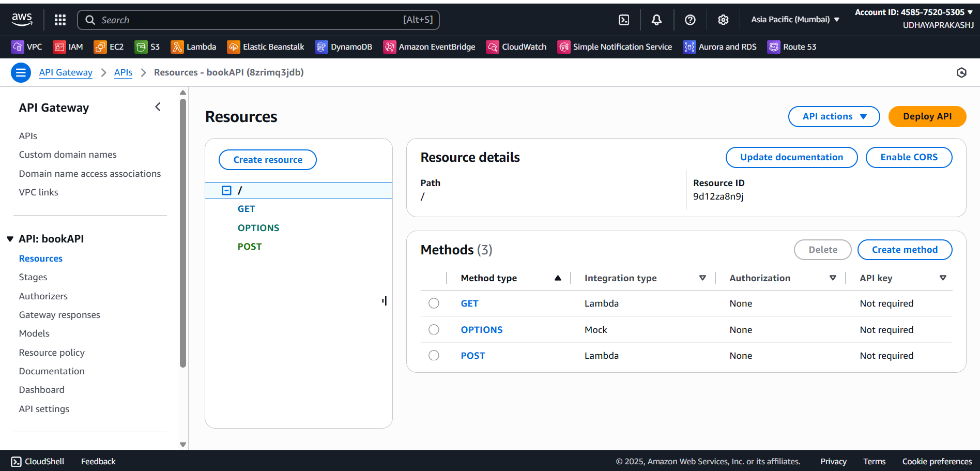Follow the API Gateway breadcrumb link
The height and width of the screenshot is (471, 980).
pos(66,72)
